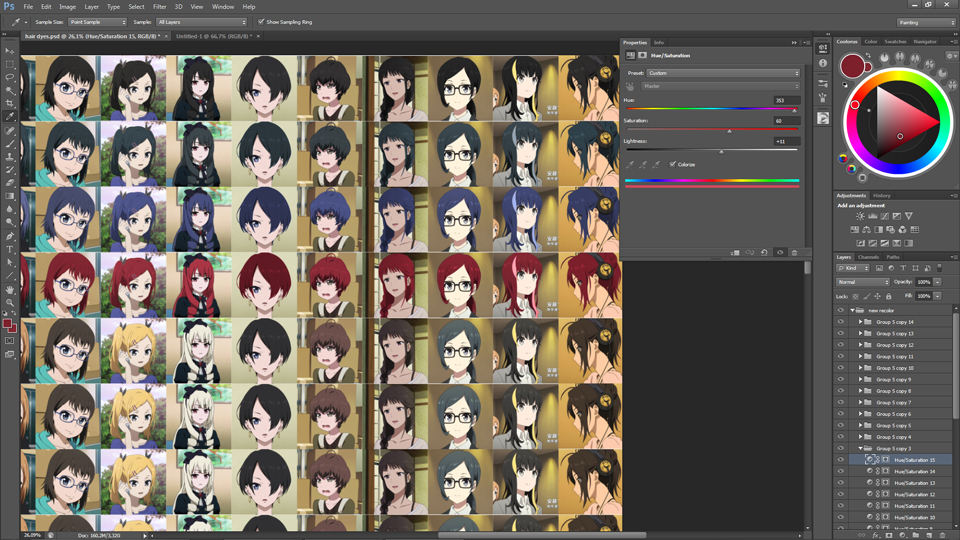The height and width of the screenshot is (540, 960).
Task: Open the Navigator tab
Action: 925,42
